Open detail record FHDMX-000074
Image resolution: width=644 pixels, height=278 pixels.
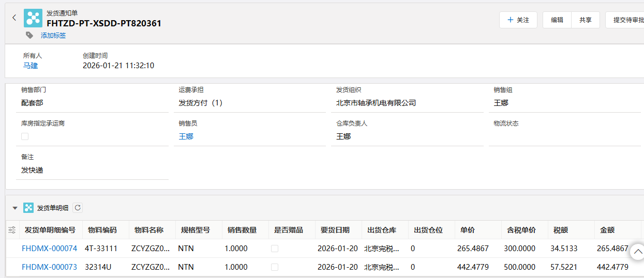tap(49, 249)
